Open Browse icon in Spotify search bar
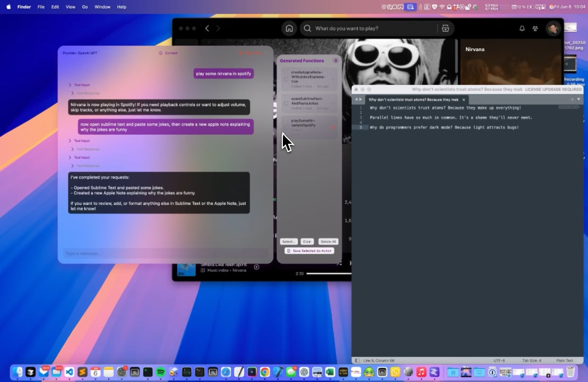The image size is (588, 382). pos(445,29)
